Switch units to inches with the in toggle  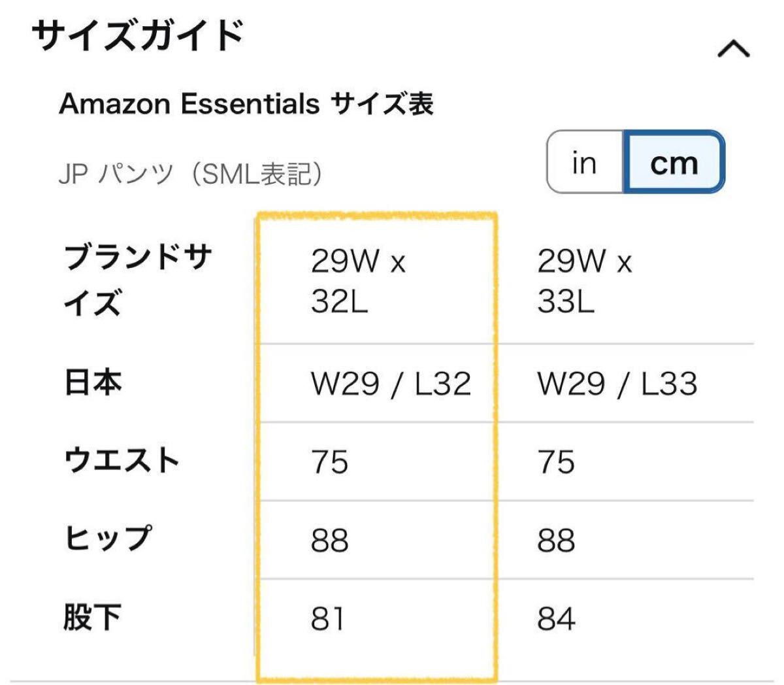584,162
